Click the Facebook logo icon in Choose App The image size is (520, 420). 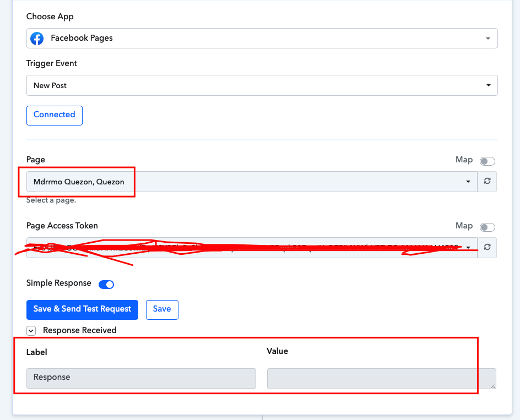pyautogui.click(x=37, y=39)
